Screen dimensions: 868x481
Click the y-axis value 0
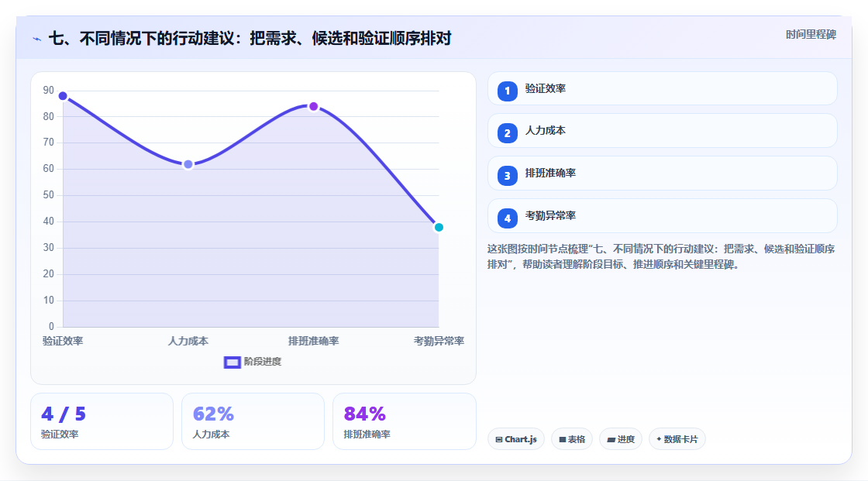coord(51,326)
